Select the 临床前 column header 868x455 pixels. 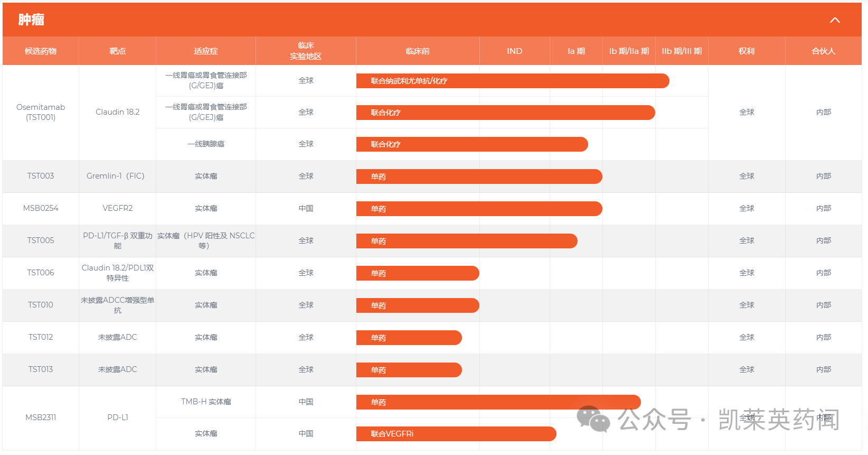tap(418, 51)
